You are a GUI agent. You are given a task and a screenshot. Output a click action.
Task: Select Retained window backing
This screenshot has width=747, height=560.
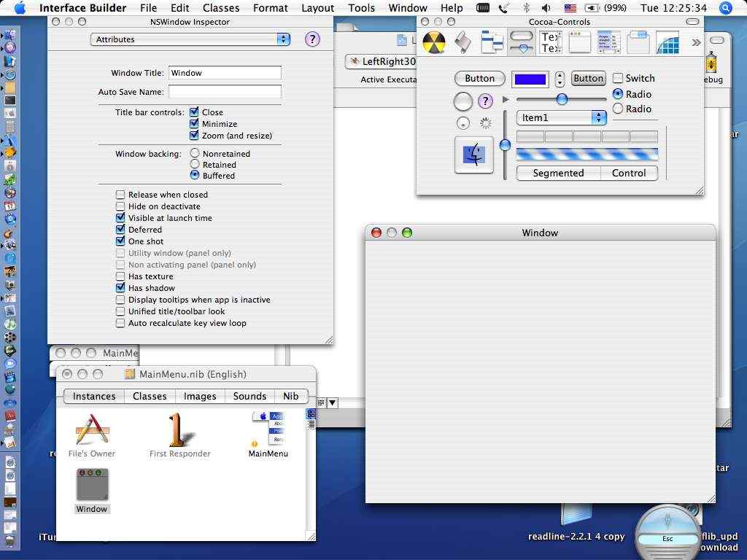[x=194, y=164]
